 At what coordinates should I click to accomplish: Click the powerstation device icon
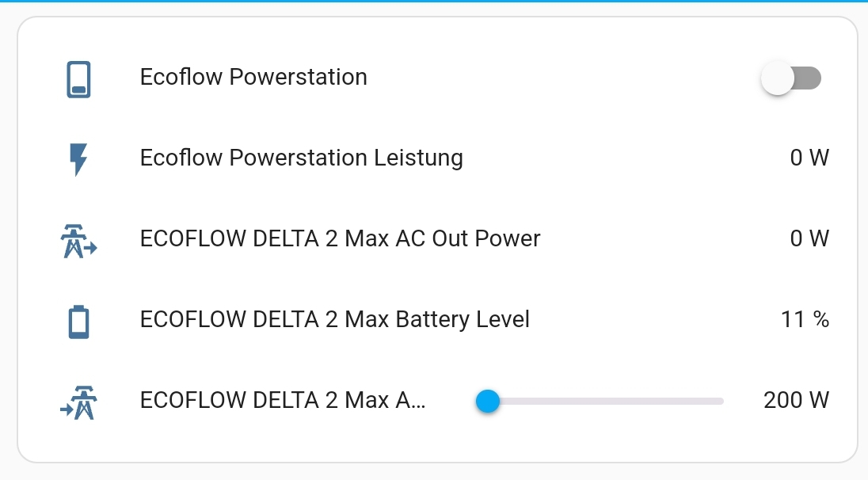coord(78,80)
